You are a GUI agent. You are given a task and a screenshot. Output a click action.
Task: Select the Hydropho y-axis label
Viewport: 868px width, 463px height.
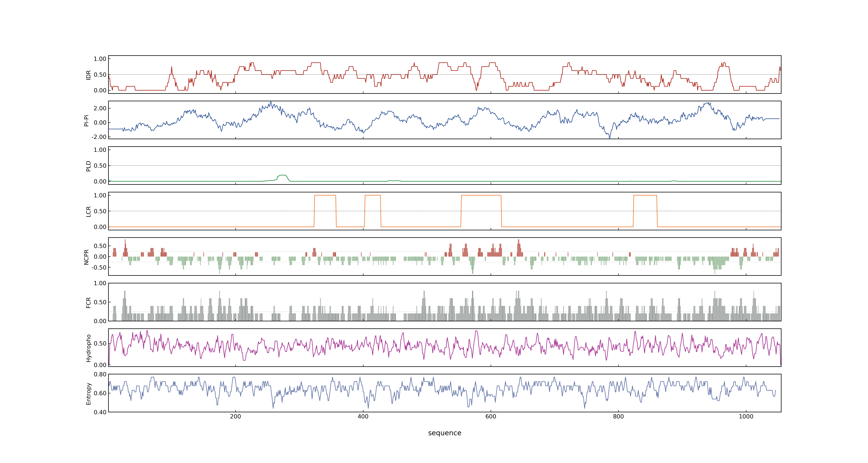point(88,348)
